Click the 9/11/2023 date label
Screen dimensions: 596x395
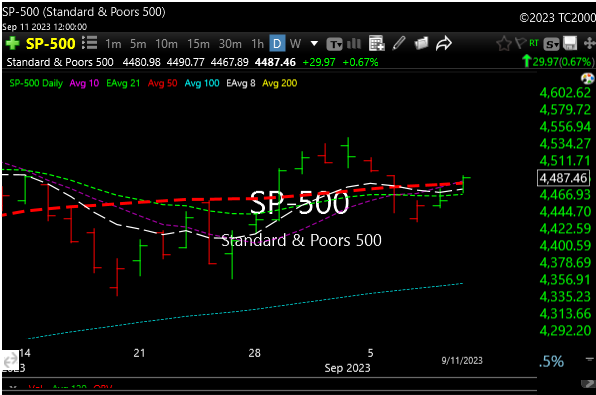coord(462,360)
